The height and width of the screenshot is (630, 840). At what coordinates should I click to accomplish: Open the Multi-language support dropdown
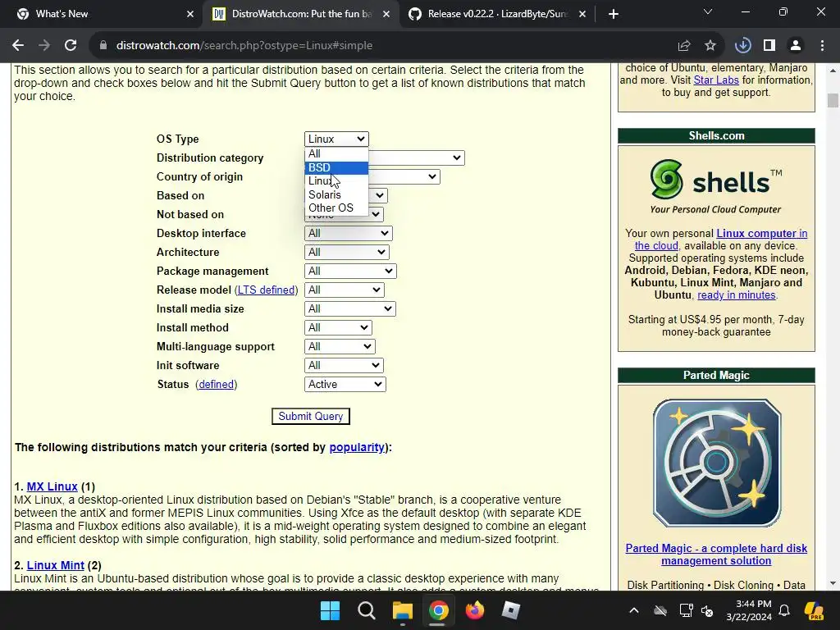[340, 347]
